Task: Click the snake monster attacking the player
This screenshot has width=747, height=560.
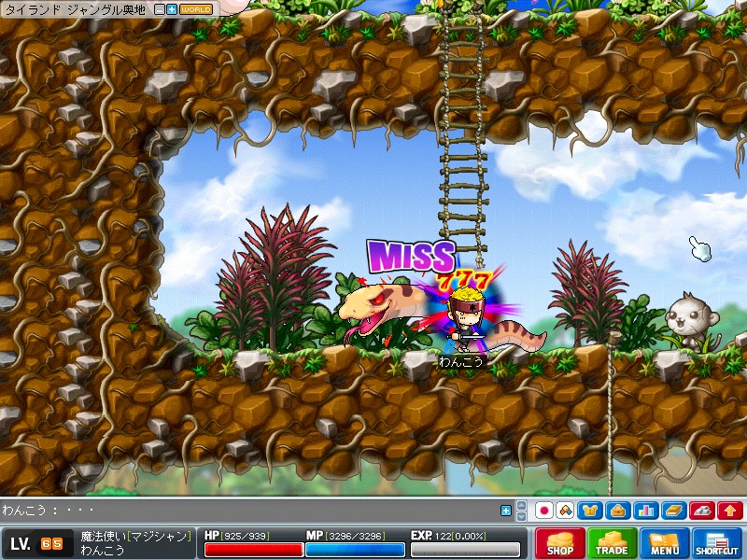Action: tap(373, 310)
